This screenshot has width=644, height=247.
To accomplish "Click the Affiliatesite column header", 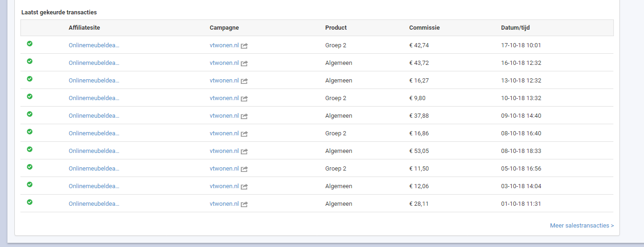I will coord(84,28).
